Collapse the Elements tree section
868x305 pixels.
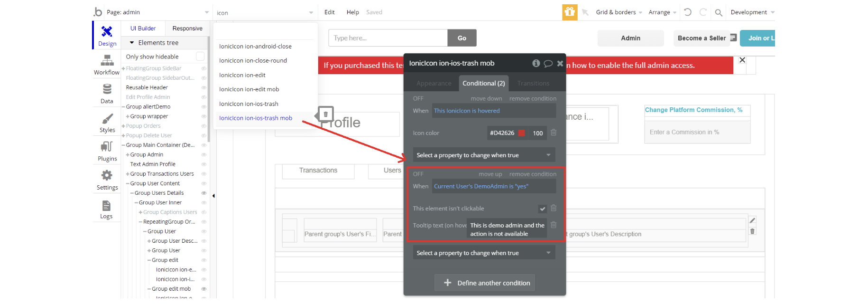click(132, 43)
